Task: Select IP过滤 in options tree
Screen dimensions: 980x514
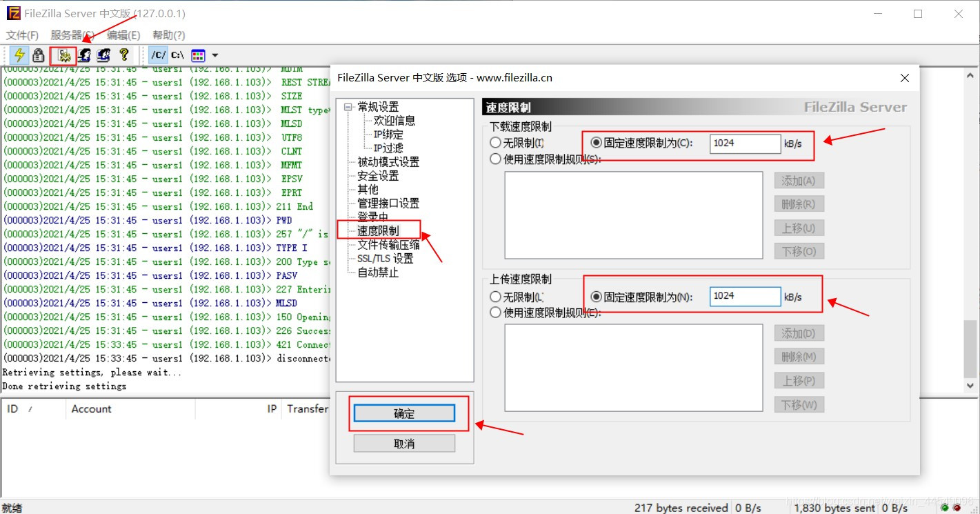Action: 388,148
